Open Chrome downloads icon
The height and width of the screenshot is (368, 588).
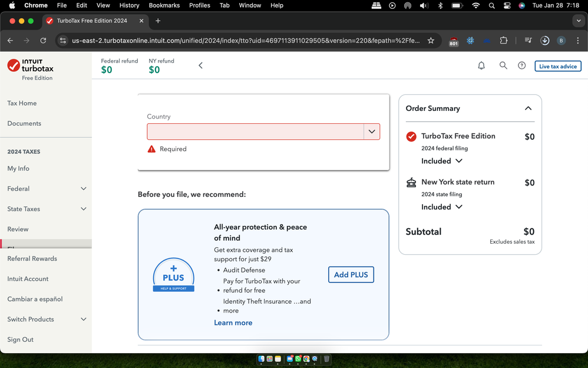545,41
